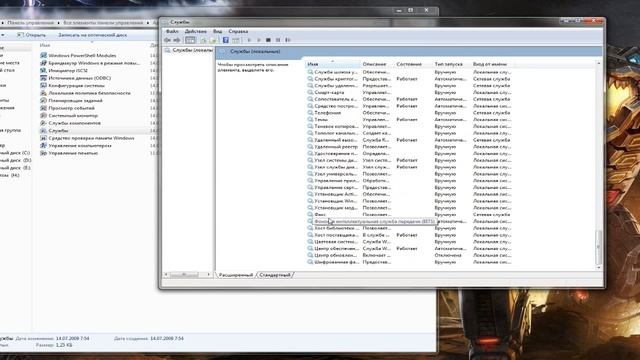
Task: Click the console tree horizontal scrollbar right arrow
Action: pos(209,275)
